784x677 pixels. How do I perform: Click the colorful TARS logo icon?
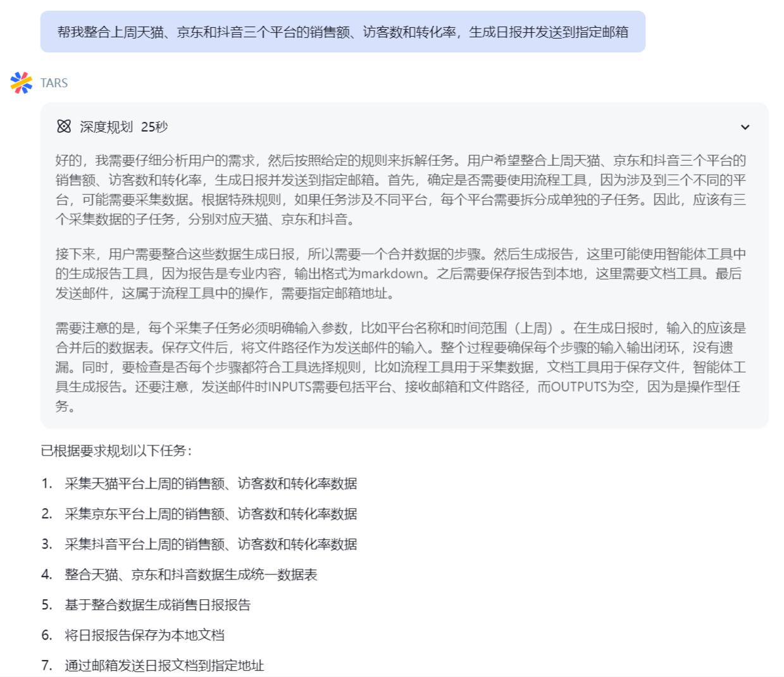[x=21, y=83]
